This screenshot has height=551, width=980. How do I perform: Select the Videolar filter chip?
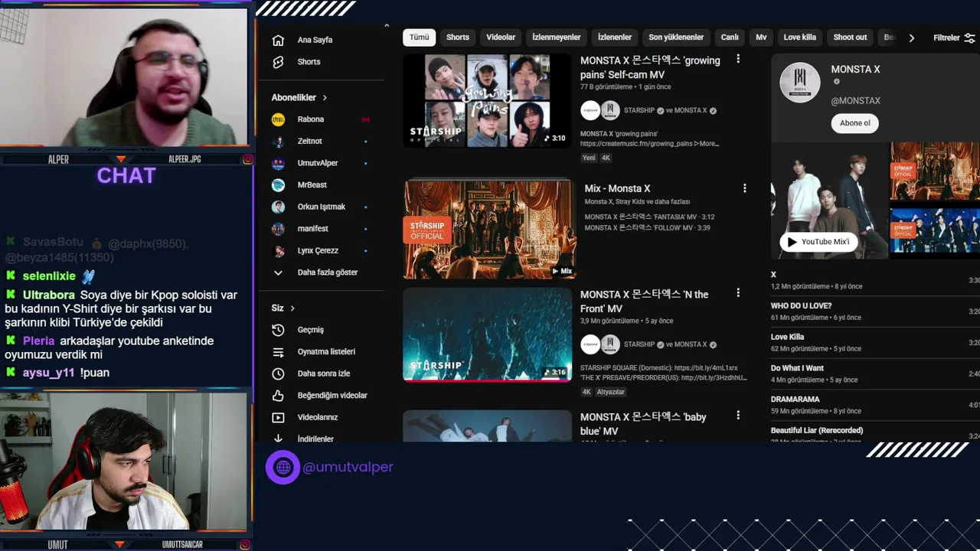tap(501, 37)
